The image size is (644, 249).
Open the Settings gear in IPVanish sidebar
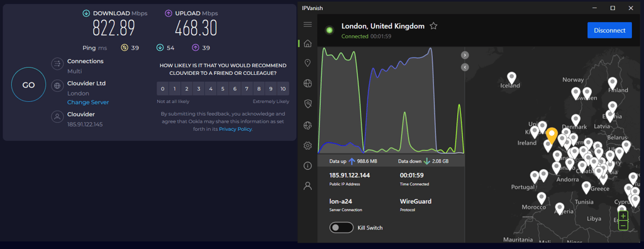308,145
